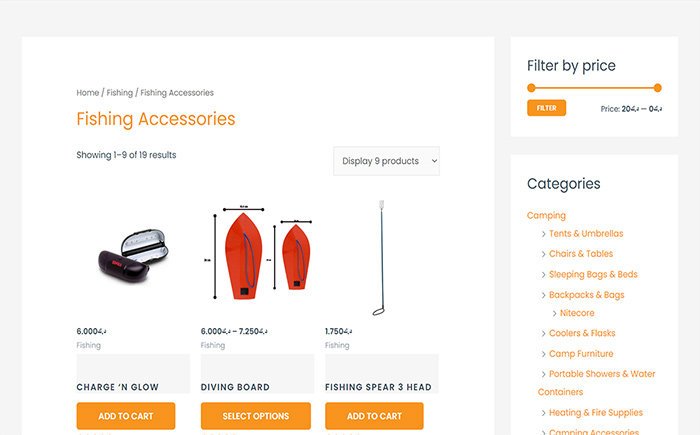
Task: Click the chevron icon beside Chairs & Tables
Action: (x=543, y=254)
